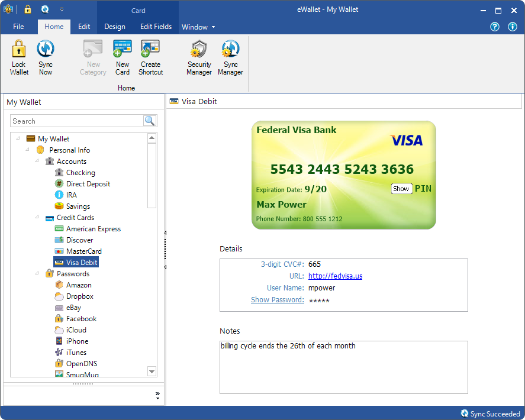Image resolution: width=525 pixels, height=420 pixels.
Task: Click Create Shortcut in the ribbon
Action: click(151, 57)
